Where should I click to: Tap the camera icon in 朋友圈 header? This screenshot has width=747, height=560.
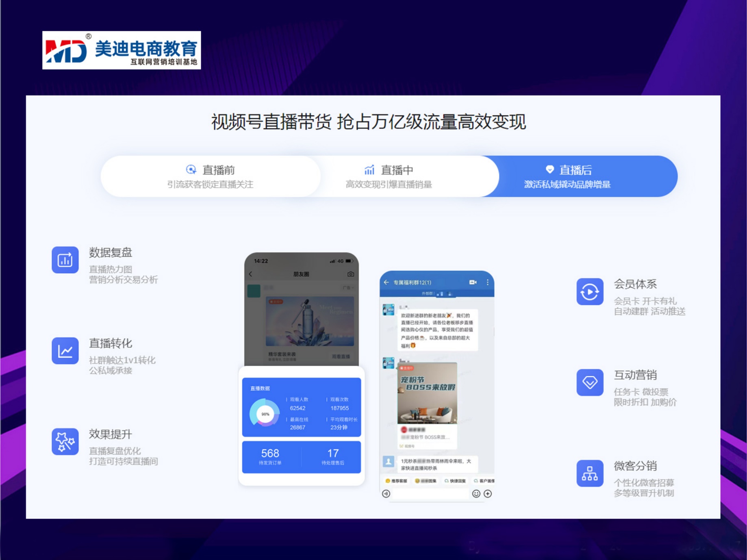(x=350, y=274)
